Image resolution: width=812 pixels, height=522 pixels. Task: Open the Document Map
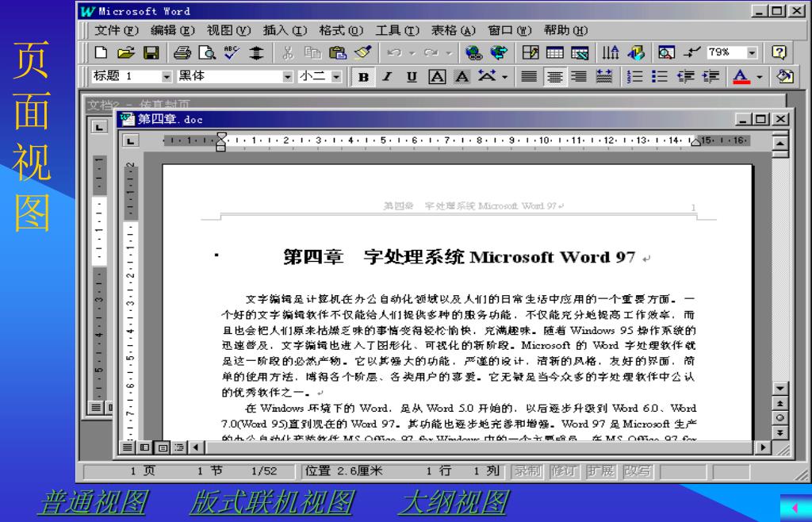[x=666, y=52]
